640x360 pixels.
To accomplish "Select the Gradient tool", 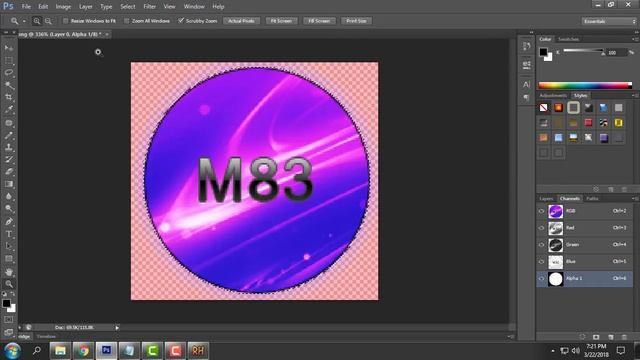I will [9, 184].
